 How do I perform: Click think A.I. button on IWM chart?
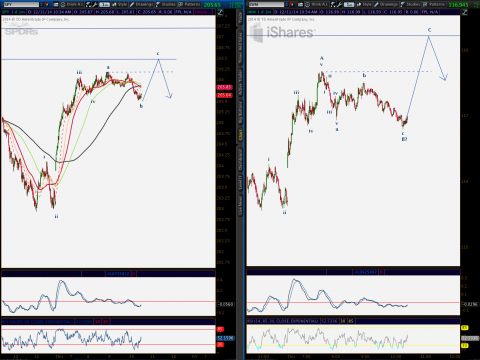click(320, 4)
